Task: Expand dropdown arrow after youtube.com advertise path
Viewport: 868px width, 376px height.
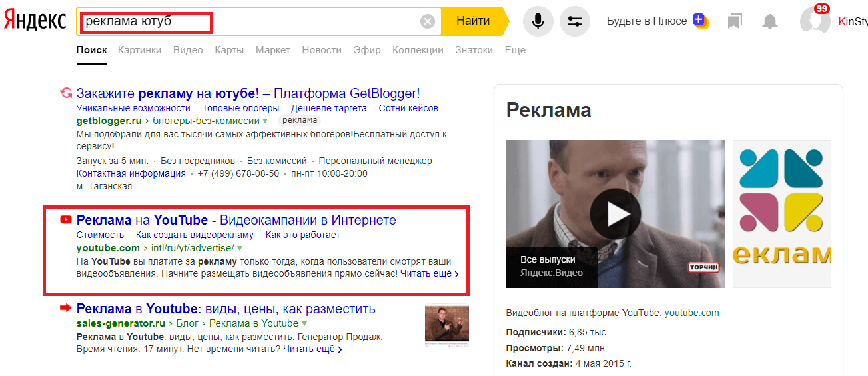Action: pos(240,248)
